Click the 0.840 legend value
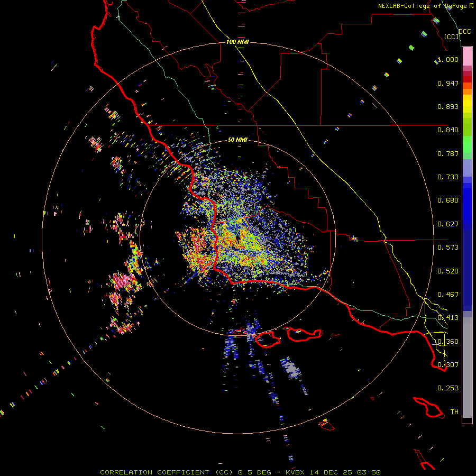 pos(448,130)
